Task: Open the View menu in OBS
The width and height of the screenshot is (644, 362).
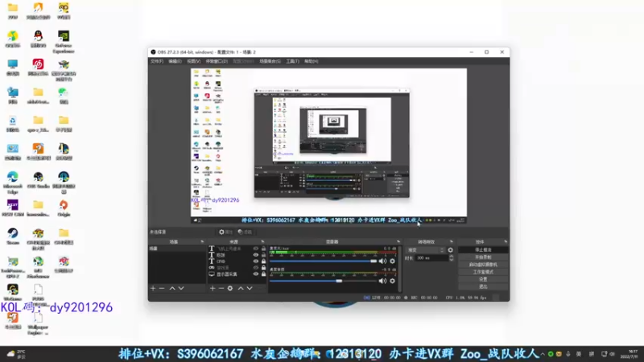Action: [x=194, y=61]
